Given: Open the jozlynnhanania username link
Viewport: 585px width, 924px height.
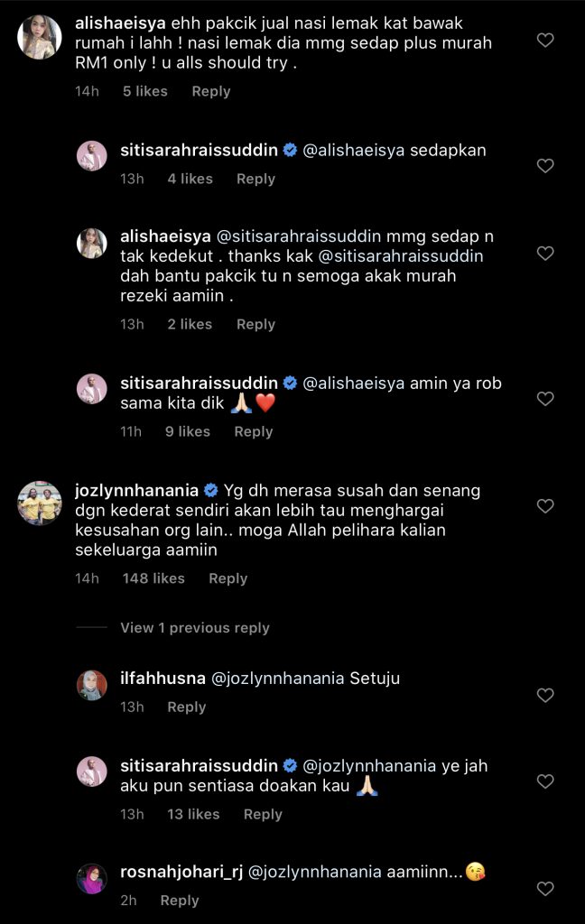Looking at the screenshot, I should click(x=137, y=490).
